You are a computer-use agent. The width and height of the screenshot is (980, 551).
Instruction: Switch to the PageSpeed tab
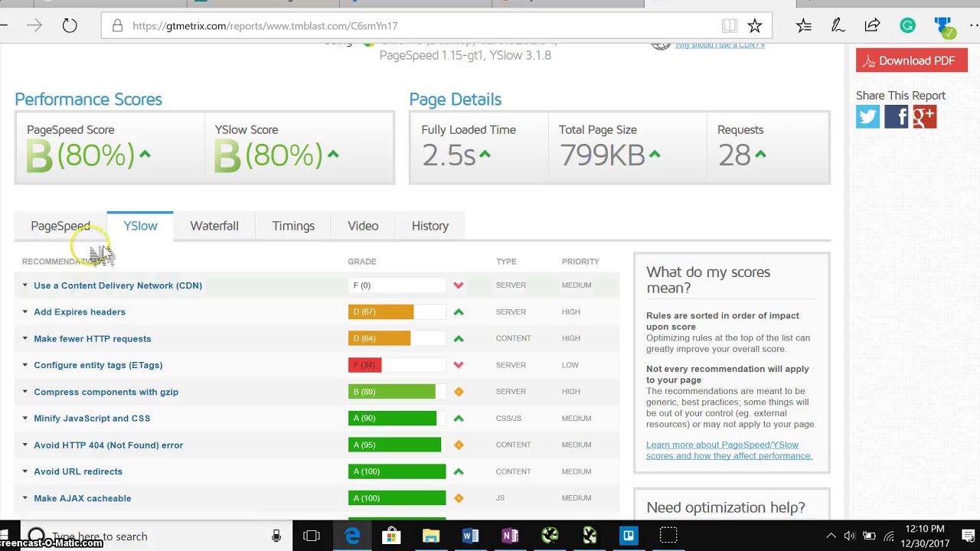60,226
